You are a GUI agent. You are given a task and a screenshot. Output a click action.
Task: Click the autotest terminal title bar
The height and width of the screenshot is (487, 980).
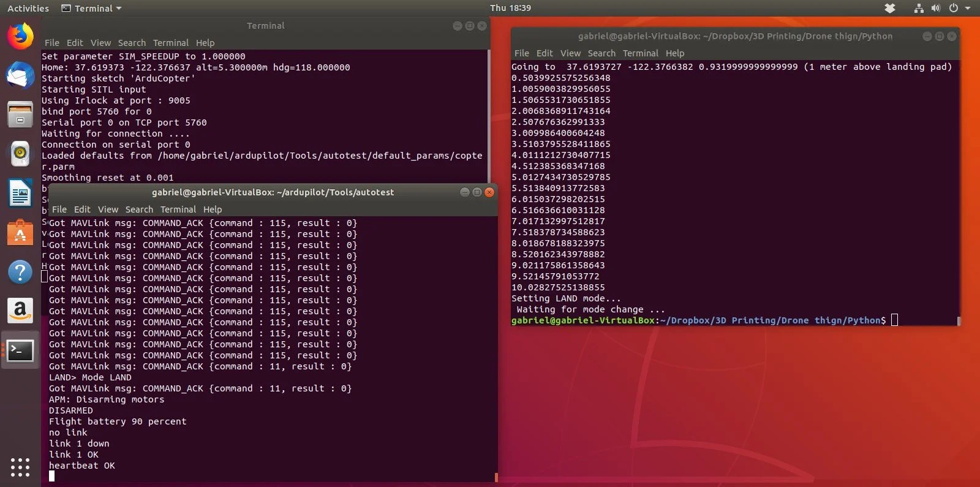click(x=273, y=192)
